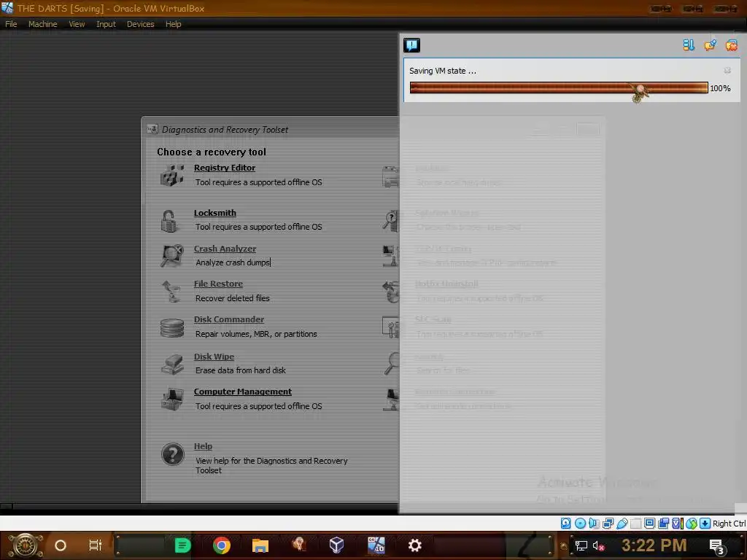Click the mouse integration status icon
Viewport: 747px width, 560px height.
click(x=692, y=524)
